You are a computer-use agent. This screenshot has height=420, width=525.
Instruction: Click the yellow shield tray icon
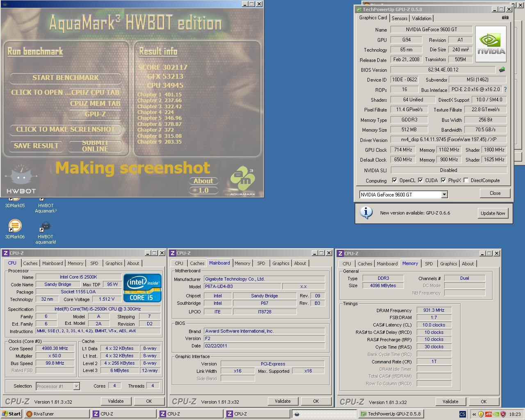click(x=481, y=414)
